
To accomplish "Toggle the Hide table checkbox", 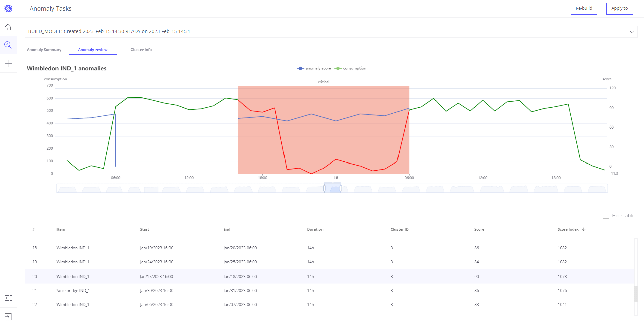I will (x=606, y=216).
